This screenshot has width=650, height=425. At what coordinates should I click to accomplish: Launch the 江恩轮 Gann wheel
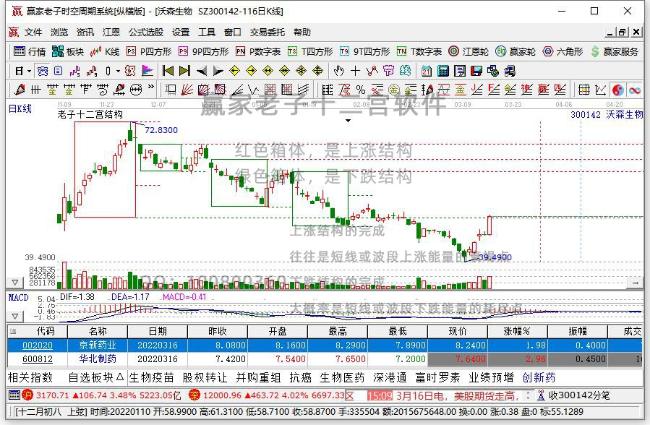pos(468,51)
